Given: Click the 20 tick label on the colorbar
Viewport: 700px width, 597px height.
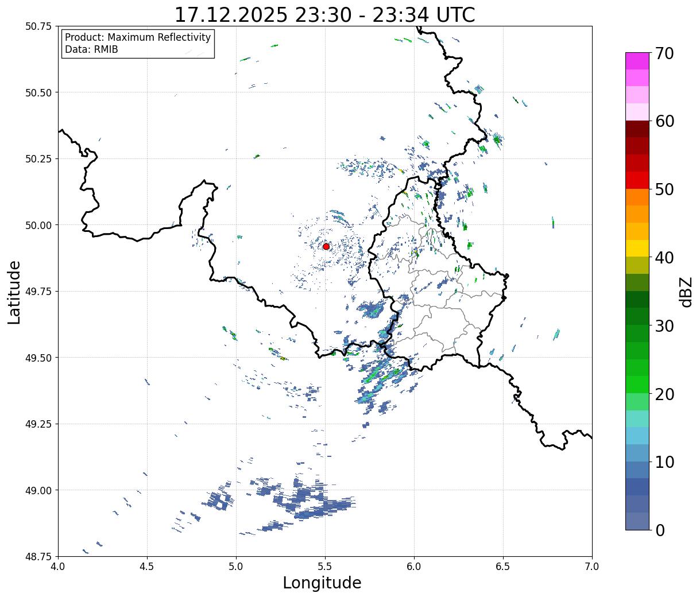Looking at the screenshot, I should pyautogui.click(x=664, y=394).
